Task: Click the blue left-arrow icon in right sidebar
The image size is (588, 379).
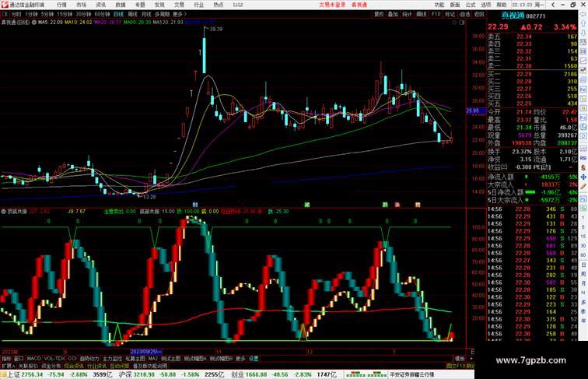Action: tap(583, 14)
